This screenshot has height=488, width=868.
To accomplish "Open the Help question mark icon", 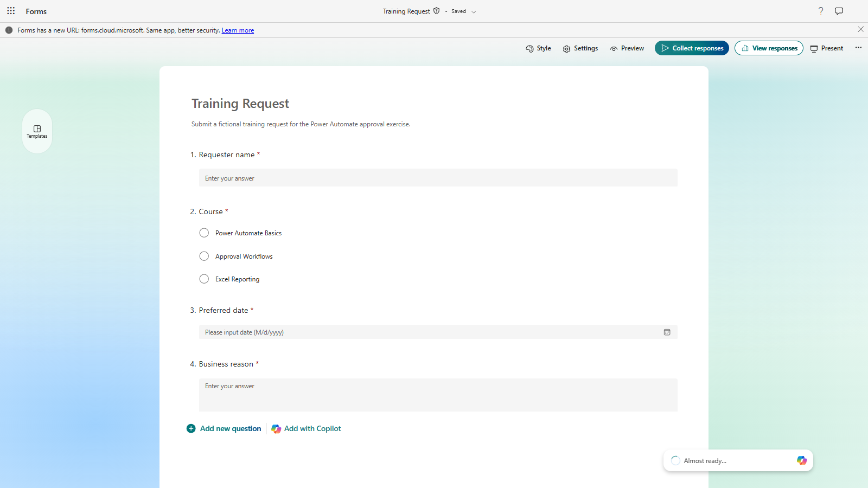I will pyautogui.click(x=821, y=11).
